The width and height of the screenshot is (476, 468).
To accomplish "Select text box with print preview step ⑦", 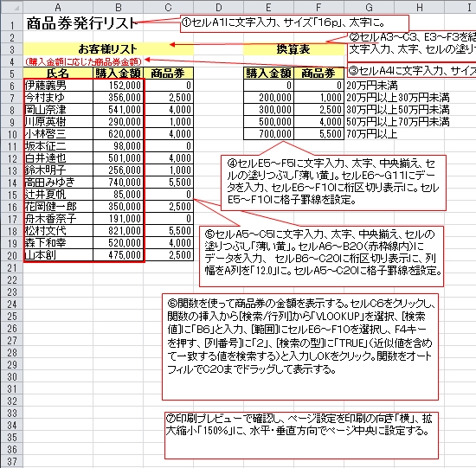I will tap(301, 435).
